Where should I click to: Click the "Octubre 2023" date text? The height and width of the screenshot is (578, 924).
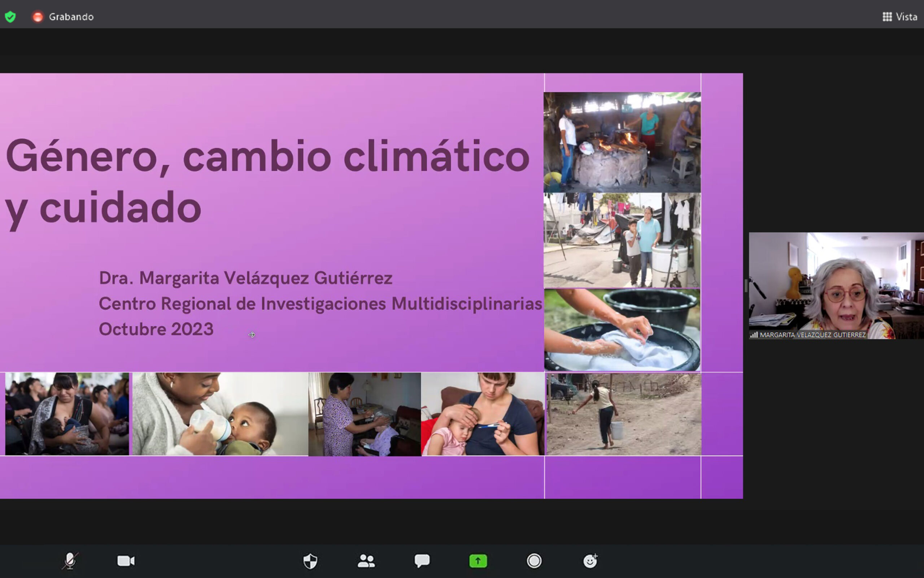pyautogui.click(x=156, y=329)
